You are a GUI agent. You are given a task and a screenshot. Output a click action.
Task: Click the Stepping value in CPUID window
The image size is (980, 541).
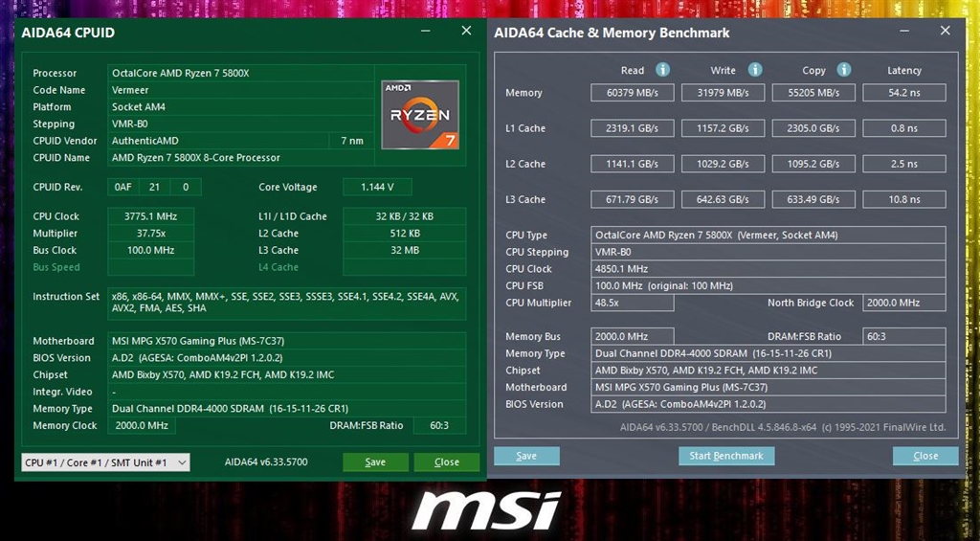point(240,124)
